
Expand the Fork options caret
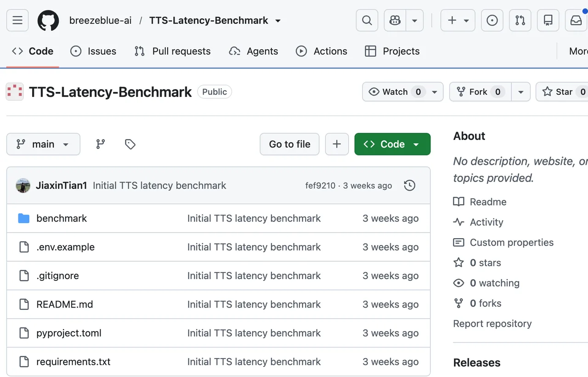(x=521, y=92)
